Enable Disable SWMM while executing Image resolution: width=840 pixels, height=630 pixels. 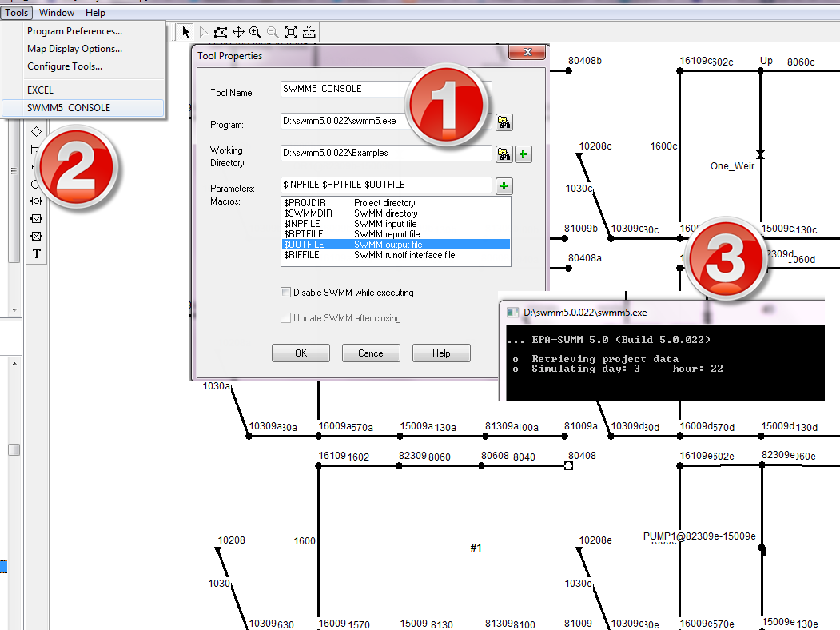coord(285,292)
